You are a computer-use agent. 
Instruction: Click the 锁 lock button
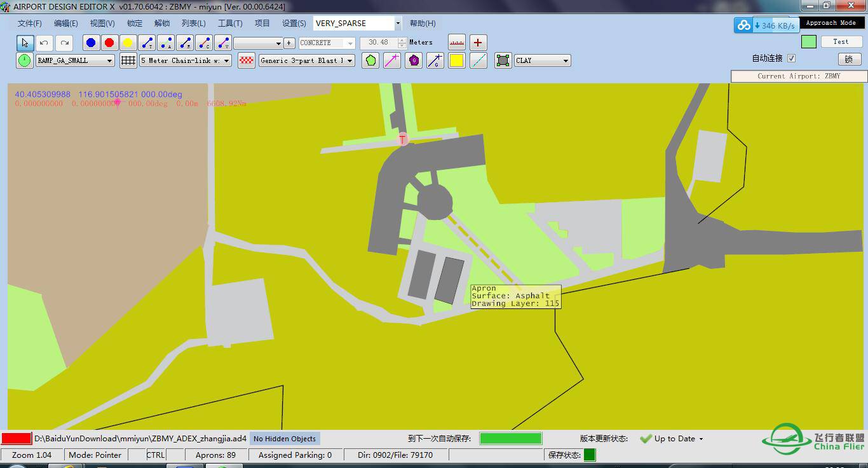849,59
